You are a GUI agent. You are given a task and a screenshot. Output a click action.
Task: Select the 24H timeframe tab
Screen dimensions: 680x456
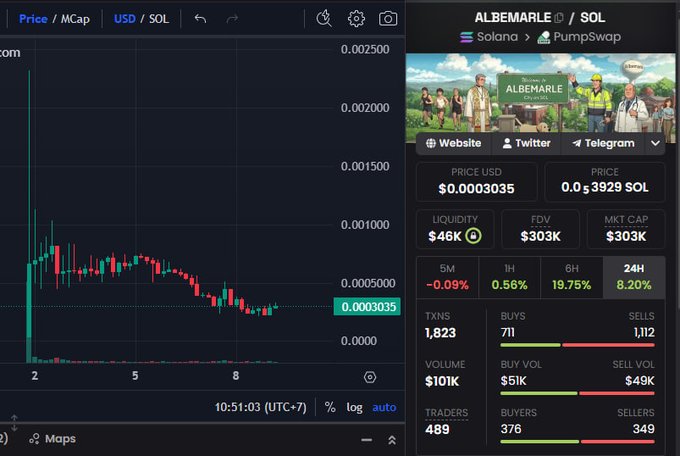(x=634, y=277)
